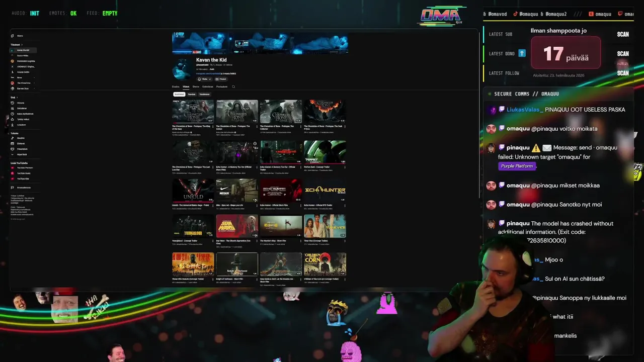Open Soittolistat in sidebar
Viewport: 644px width, 362px height.
click(21, 108)
